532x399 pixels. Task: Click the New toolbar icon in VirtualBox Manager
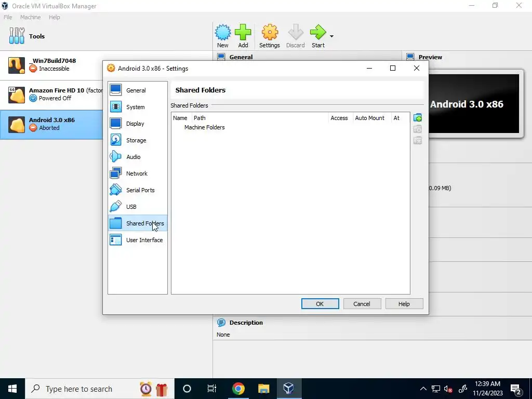coord(222,36)
